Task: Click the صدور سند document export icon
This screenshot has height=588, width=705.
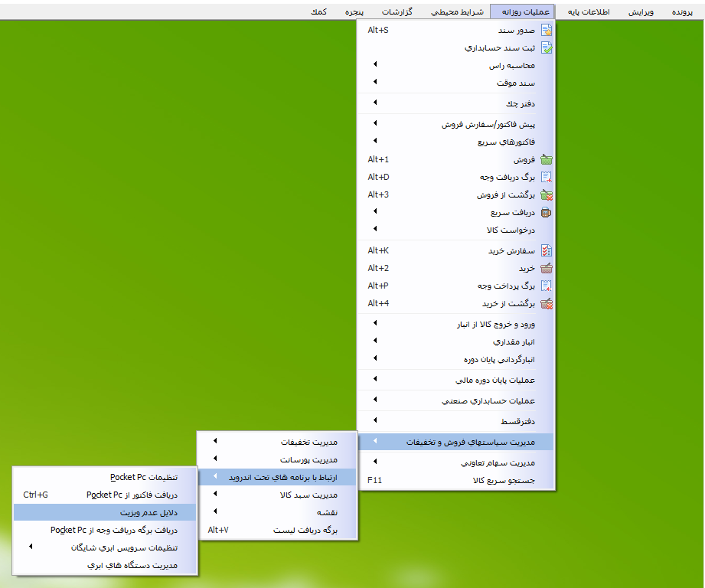Action: (547, 30)
